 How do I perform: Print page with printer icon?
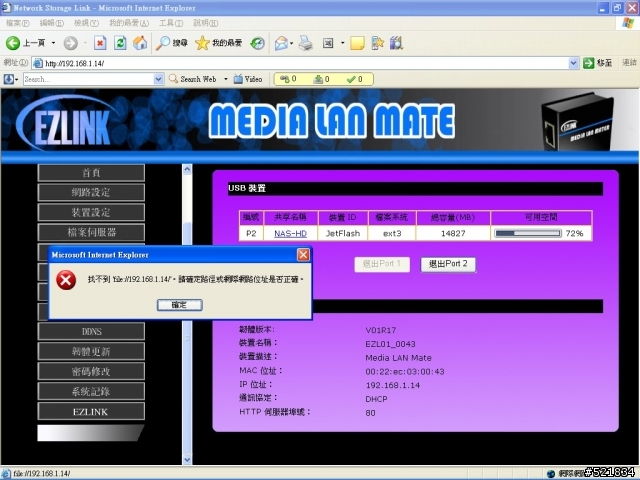pyautogui.click(x=305, y=43)
